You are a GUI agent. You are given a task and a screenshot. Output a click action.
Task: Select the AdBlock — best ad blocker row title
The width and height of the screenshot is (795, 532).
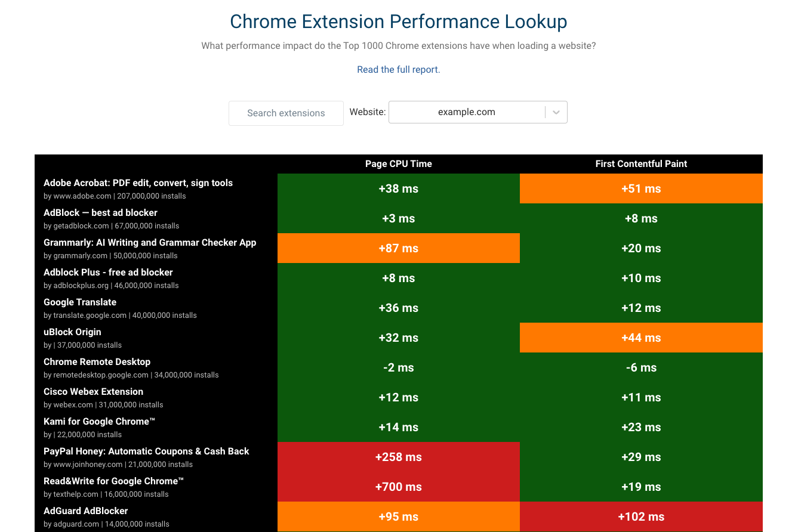pos(100,213)
